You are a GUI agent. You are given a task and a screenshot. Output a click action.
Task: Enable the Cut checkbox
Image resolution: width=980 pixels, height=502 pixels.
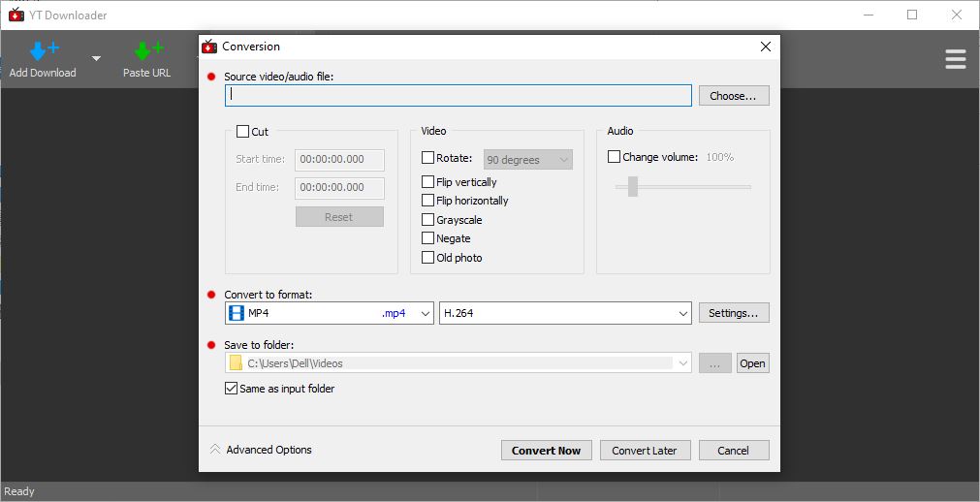(x=242, y=132)
